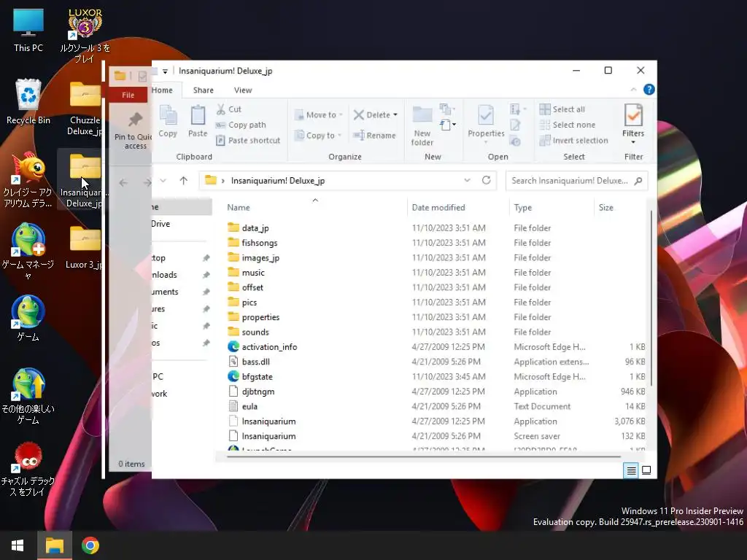Open the Recent locations chevron

point(163,181)
